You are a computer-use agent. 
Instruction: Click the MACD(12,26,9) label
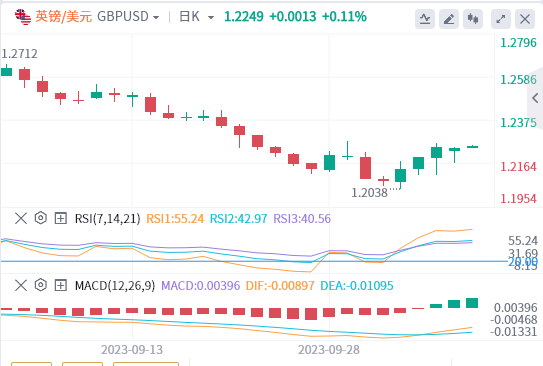coord(115,286)
